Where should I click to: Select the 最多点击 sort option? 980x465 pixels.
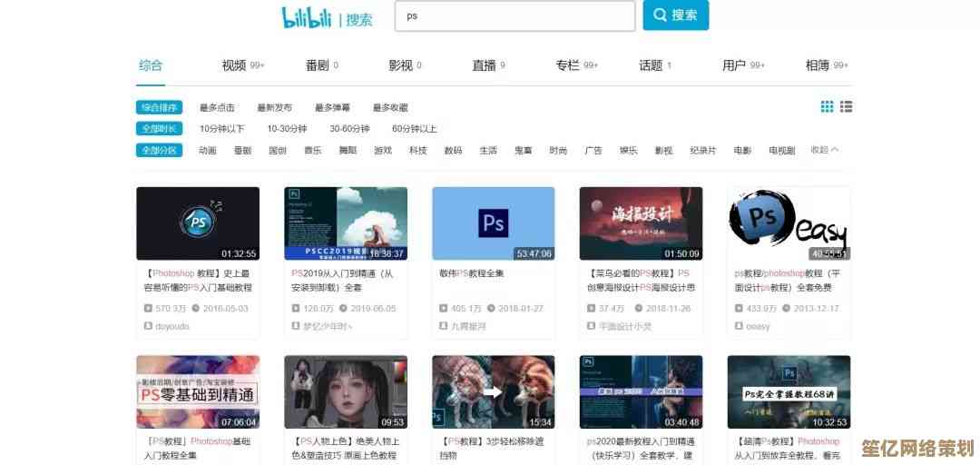(217, 108)
